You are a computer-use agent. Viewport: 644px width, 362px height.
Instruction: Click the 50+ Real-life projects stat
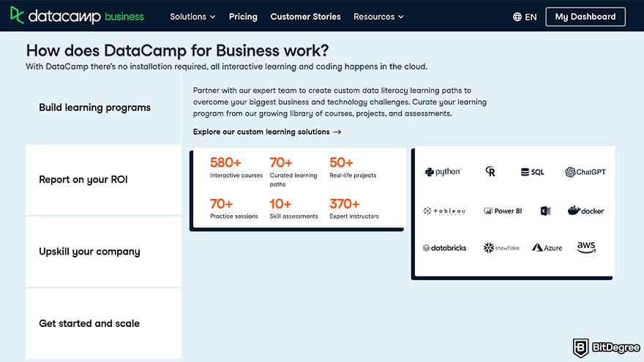(353, 167)
